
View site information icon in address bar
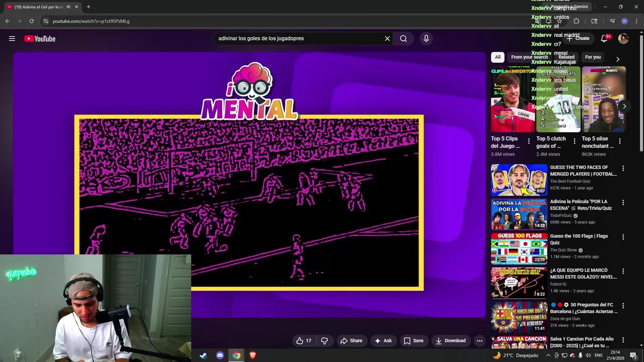tap(46, 21)
